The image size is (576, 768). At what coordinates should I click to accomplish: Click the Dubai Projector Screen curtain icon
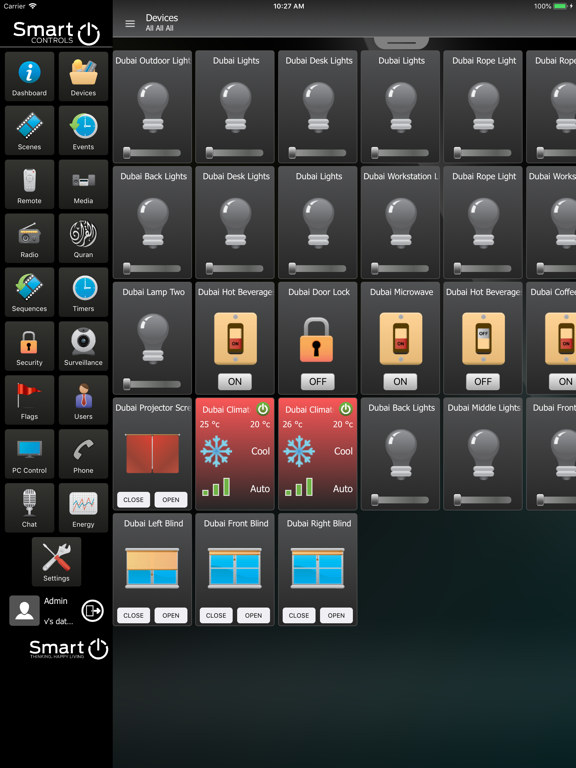pos(152,454)
